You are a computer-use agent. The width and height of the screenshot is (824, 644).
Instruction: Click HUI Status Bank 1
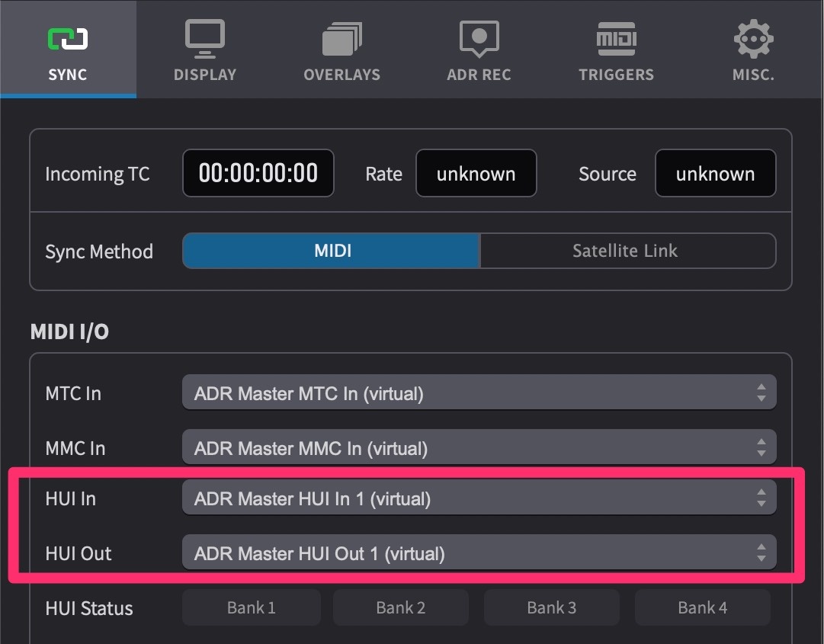252,607
